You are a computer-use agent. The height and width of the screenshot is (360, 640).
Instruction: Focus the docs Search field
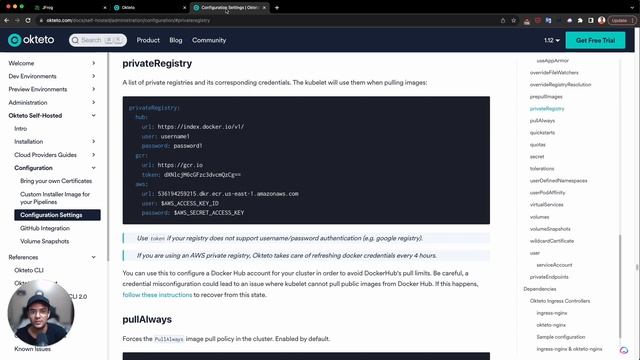click(x=98, y=40)
